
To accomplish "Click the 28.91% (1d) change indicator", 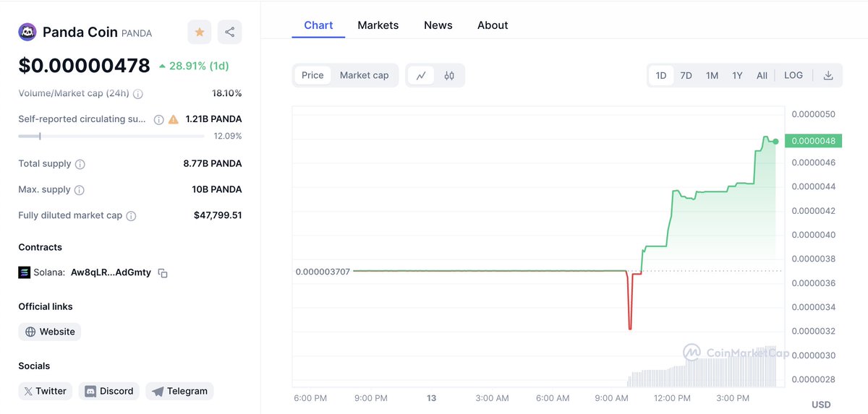I will tap(193, 66).
